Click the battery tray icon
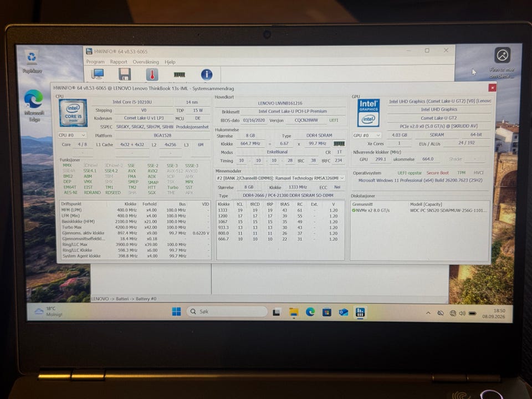 472,313
